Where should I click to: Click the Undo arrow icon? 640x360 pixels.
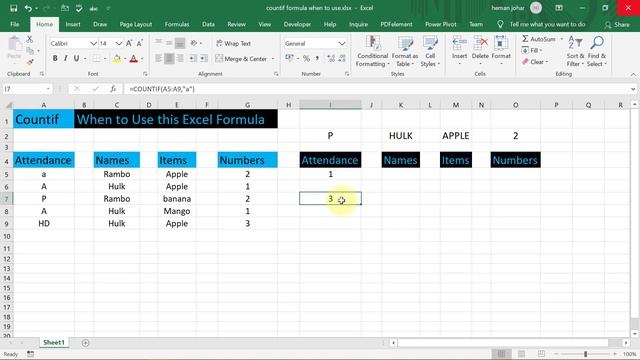(x=28, y=8)
